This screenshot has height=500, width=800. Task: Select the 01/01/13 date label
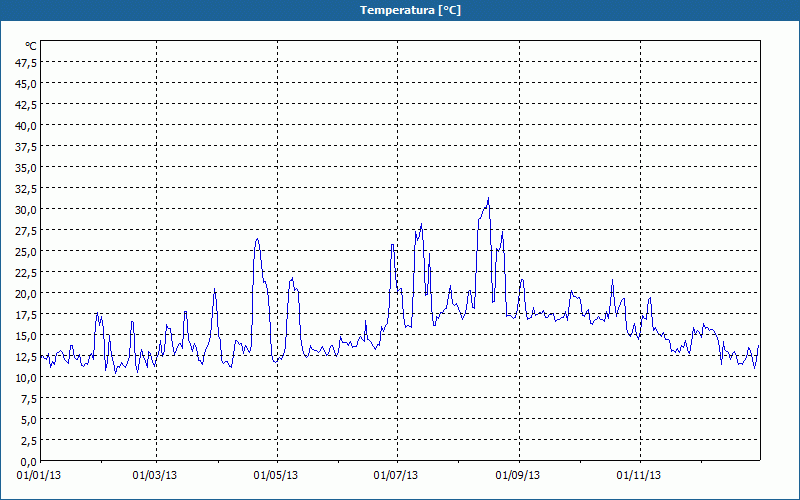39,476
